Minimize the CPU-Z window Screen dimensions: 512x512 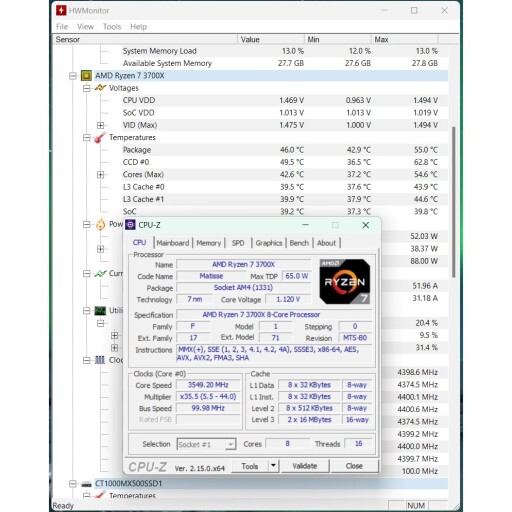[305, 225]
